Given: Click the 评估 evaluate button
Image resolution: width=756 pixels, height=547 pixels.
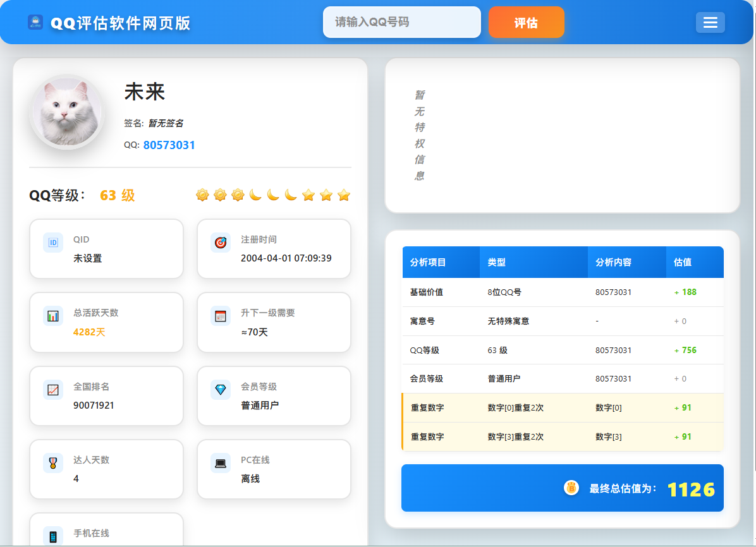Looking at the screenshot, I should click(x=526, y=23).
